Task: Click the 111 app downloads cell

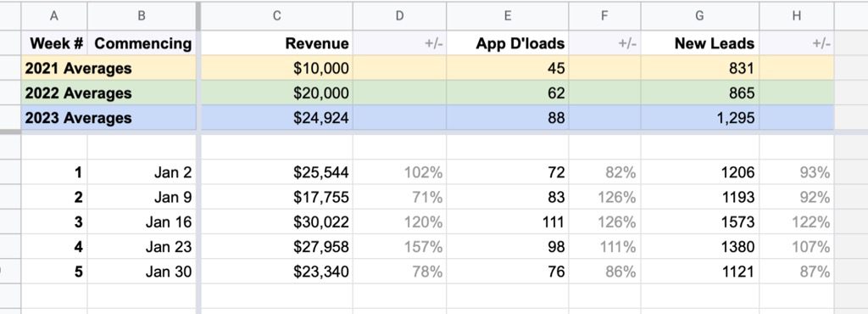Action: coord(508,221)
